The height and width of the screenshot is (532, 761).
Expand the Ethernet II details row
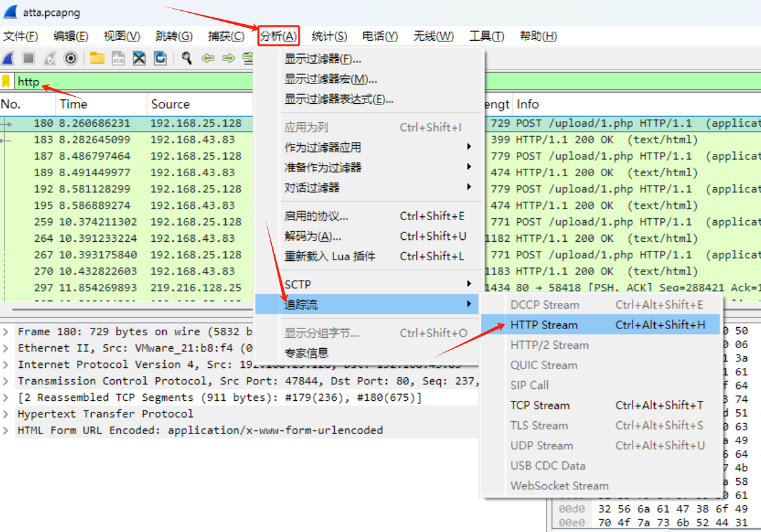point(6,348)
